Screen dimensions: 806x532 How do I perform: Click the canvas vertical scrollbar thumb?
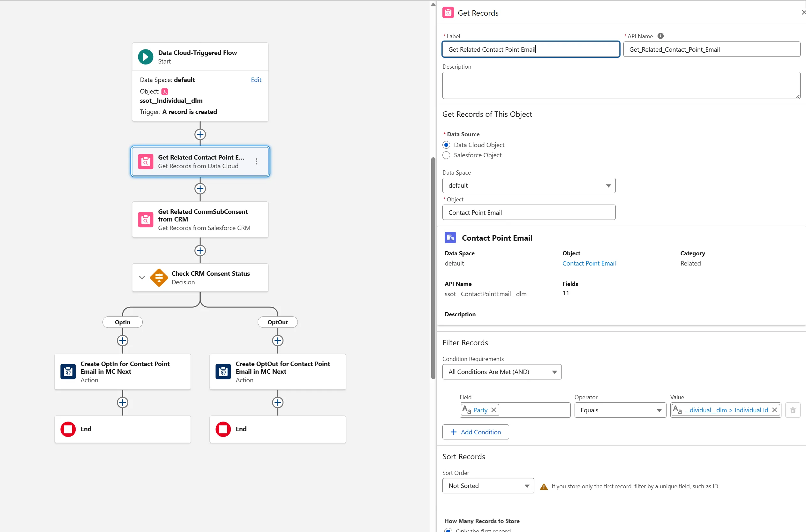(x=433, y=268)
